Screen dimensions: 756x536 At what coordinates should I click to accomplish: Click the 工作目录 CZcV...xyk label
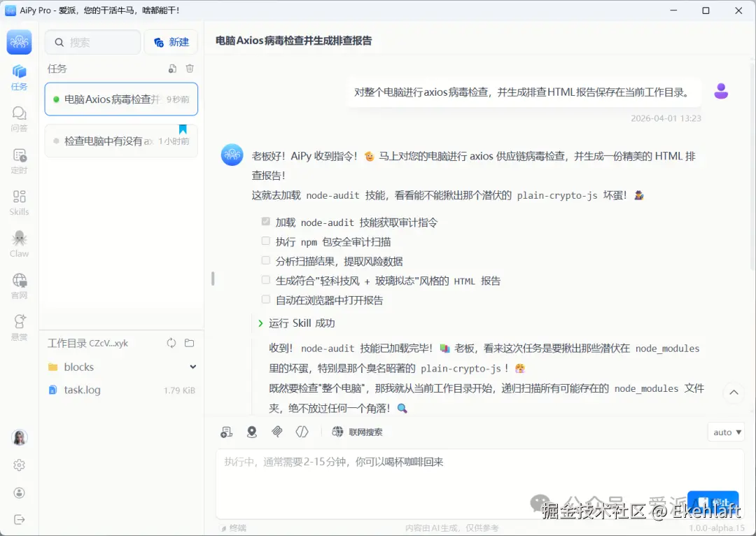pyautogui.click(x=87, y=343)
